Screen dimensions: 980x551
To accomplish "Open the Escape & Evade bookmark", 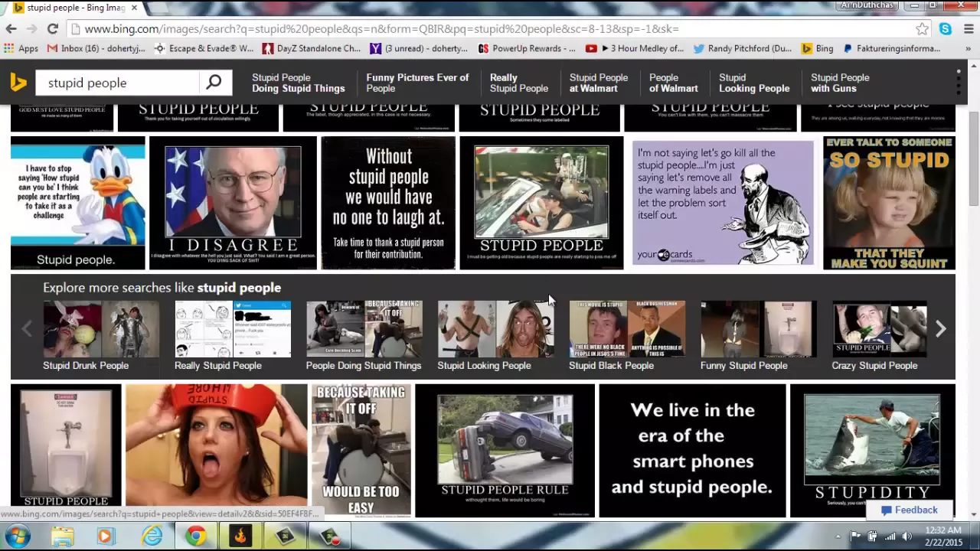I will [204, 48].
